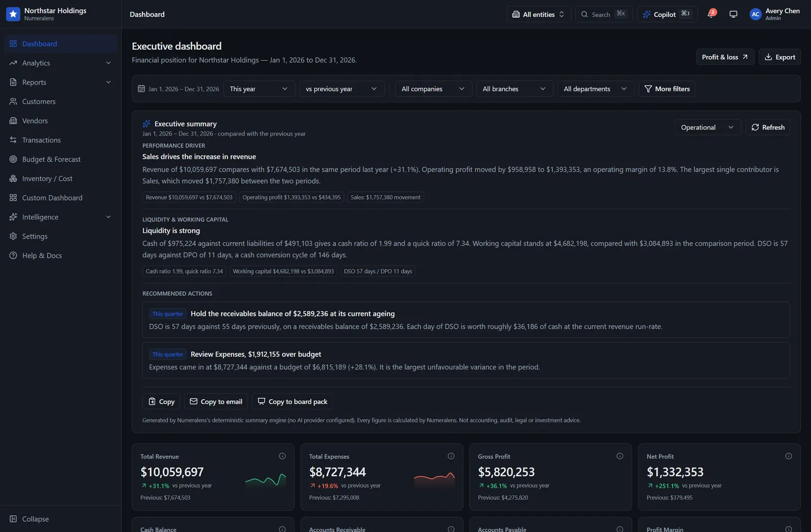811x532 pixels.
Task: Expand the Intelligence sidebar section
Action: pyautogui.click(x=60, y=217)
